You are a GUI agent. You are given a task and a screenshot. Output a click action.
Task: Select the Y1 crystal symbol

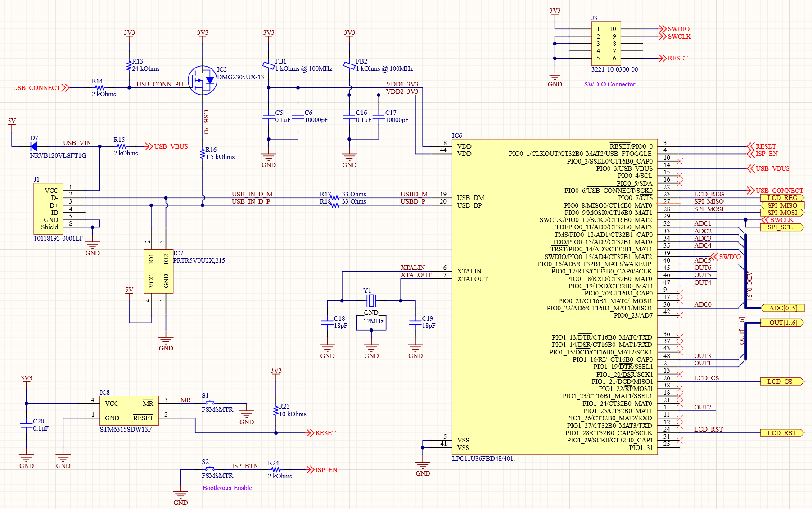click(x=371, y=300)
